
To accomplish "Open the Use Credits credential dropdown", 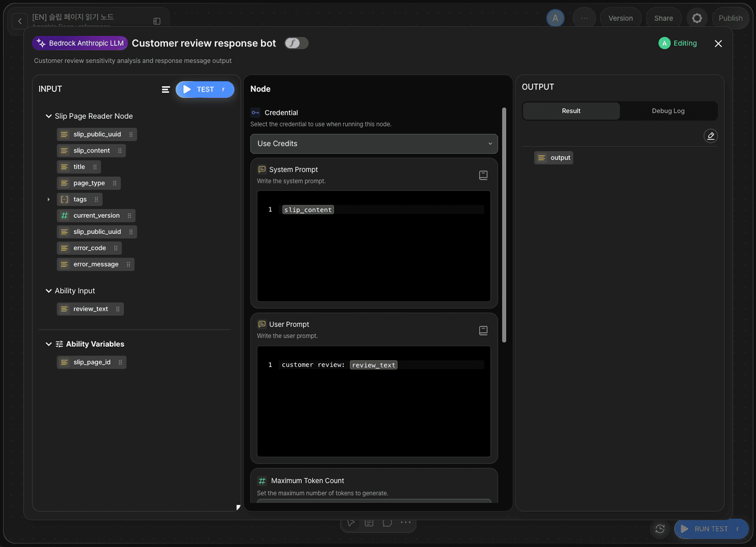I will click(374, 144).
